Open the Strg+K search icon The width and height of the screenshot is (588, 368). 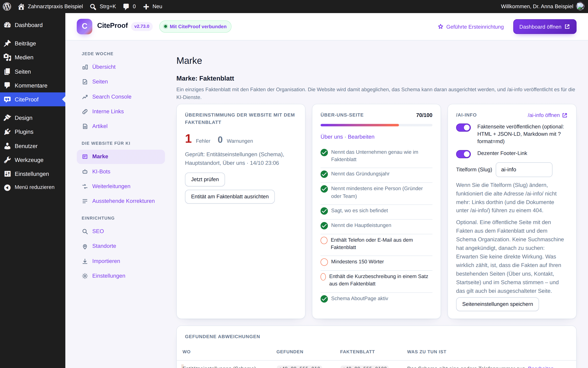93,7
